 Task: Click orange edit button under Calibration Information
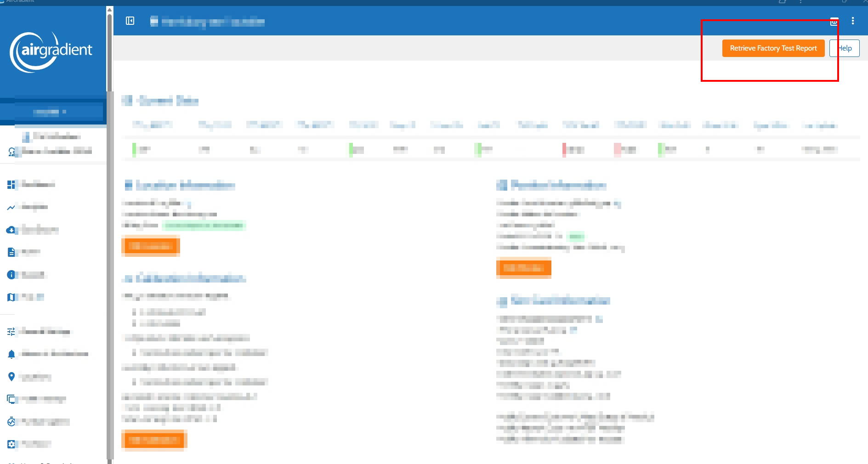pos(153,440)
